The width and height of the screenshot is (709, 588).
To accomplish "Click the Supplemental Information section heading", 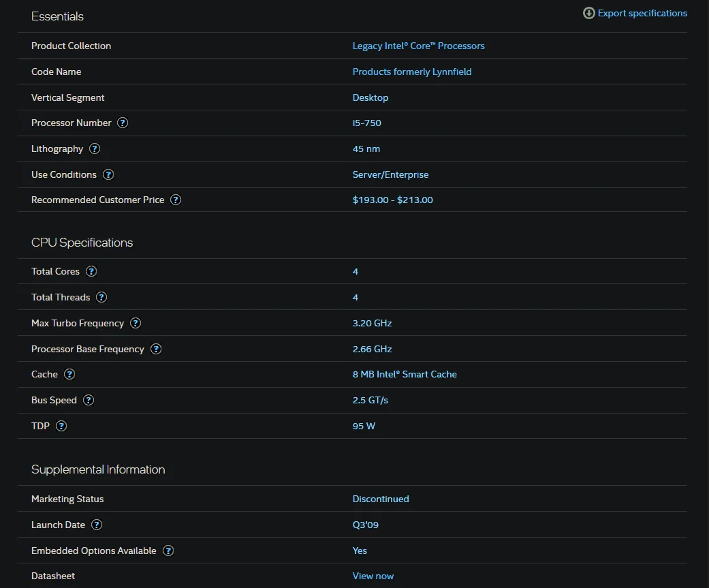I will tap(98, 469).
